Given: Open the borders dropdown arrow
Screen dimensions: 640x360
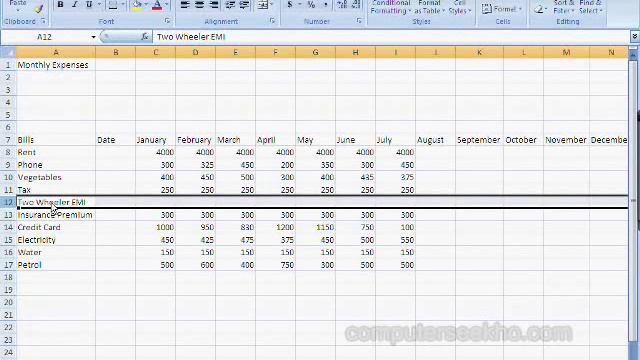Looking at the screenshot, I should [x=122, y=5].
